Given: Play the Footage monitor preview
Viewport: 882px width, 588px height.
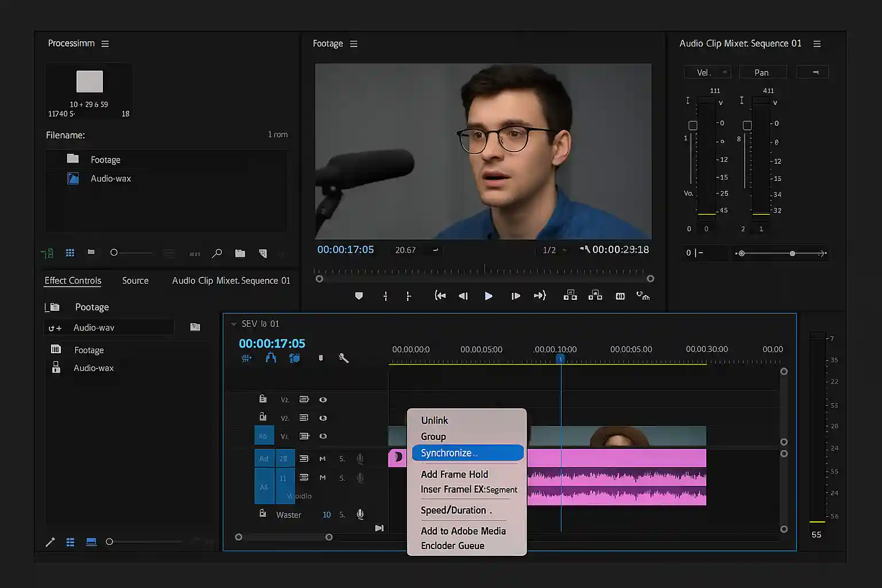Looking at the screenshot, I should click(x=489, y=296).
